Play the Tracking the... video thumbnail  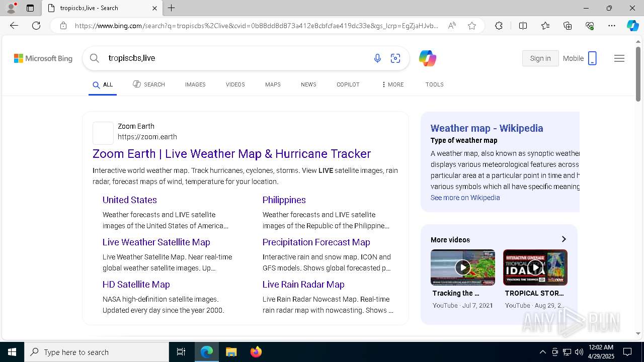(x=463, y=267)
